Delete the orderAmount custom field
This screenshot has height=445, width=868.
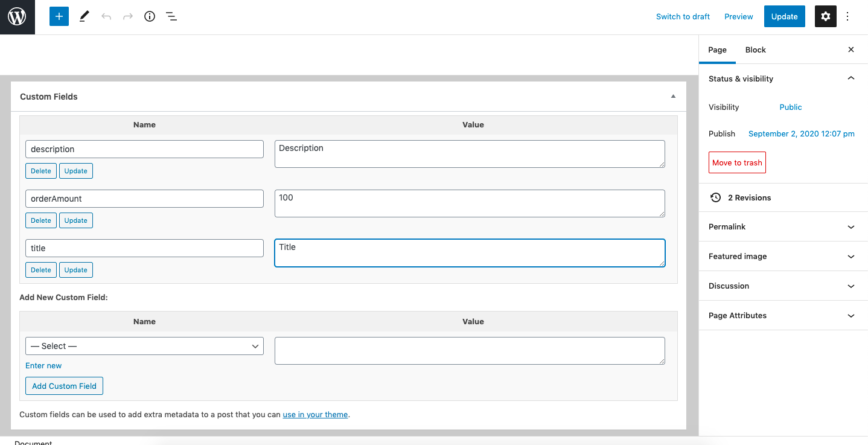(x=41, y=220)
